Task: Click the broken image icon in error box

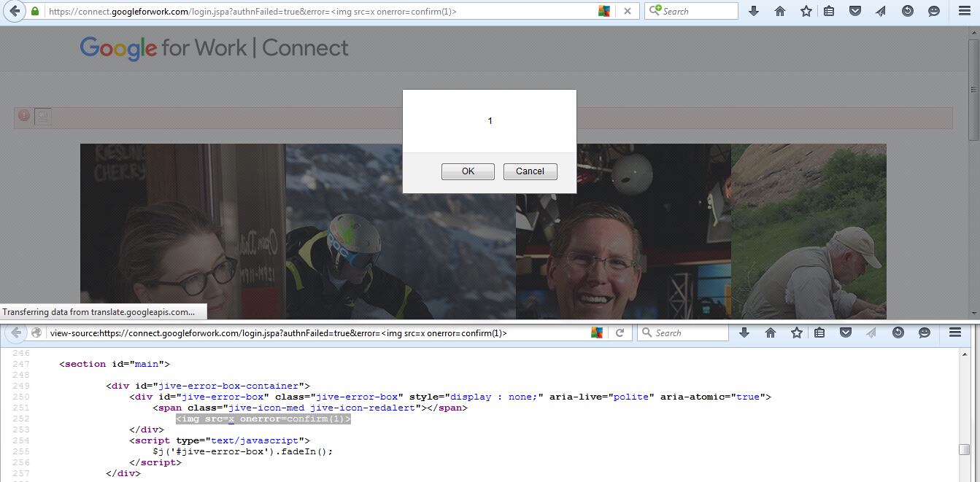Action: (43, 117)
